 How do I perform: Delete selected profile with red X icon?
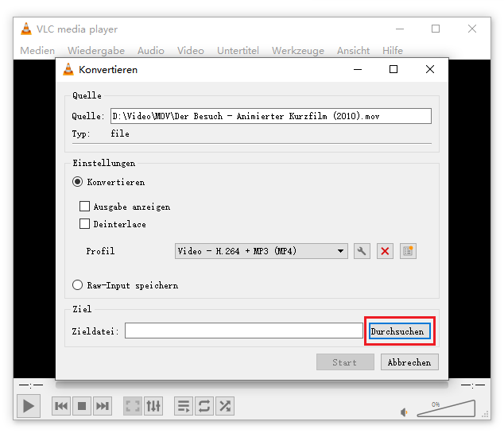tap(385, 251)
